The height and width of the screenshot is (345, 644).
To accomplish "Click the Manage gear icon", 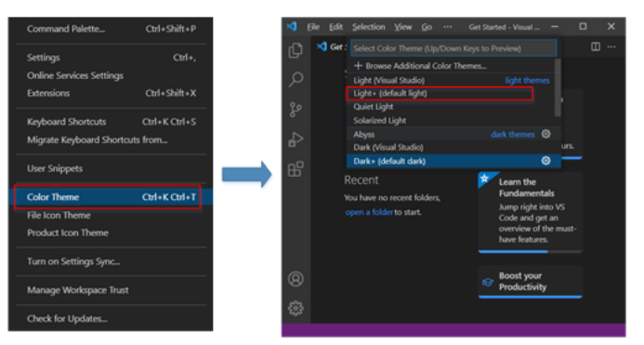I will [296, 308].
